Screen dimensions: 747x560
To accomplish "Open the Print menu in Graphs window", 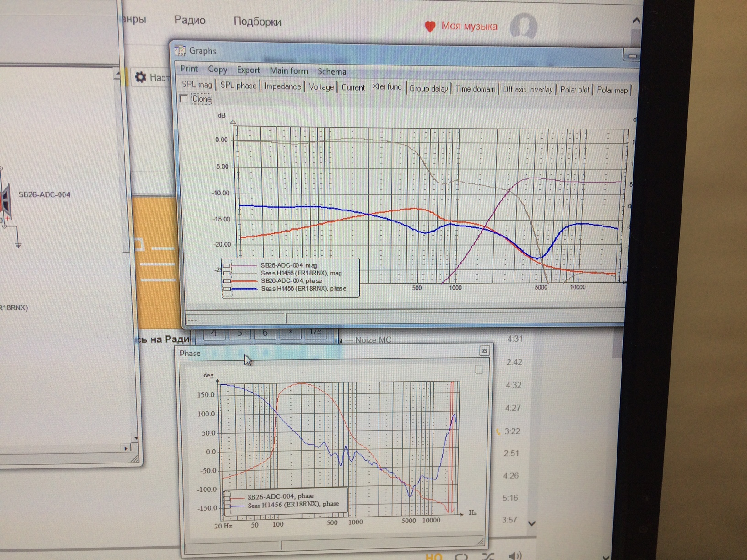I will (189, 69).
